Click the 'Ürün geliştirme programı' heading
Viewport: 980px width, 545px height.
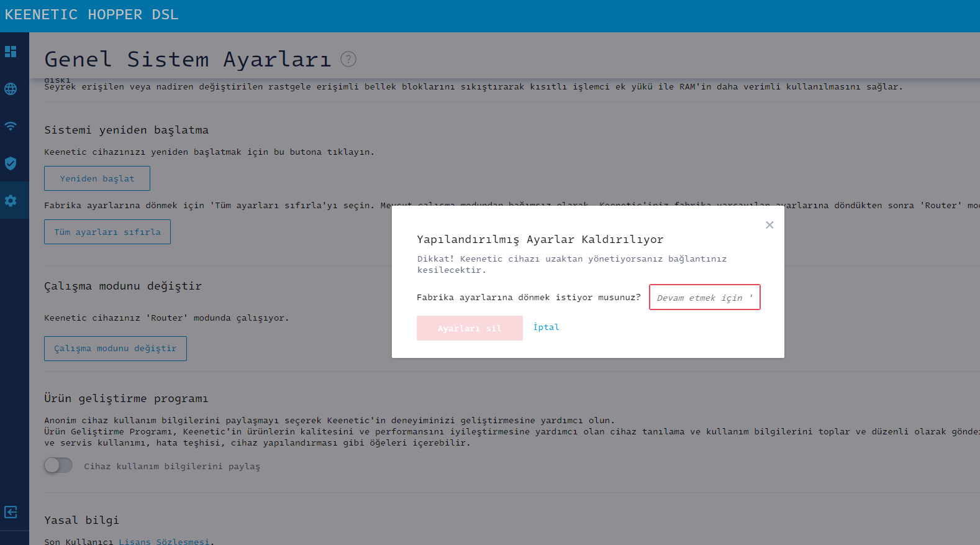tap(126, 398)
